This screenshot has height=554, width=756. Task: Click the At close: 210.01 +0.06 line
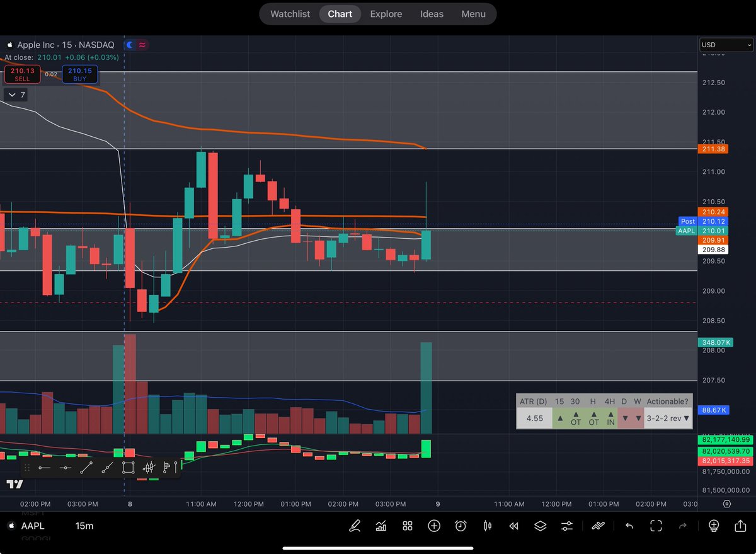tap(62, 57)
